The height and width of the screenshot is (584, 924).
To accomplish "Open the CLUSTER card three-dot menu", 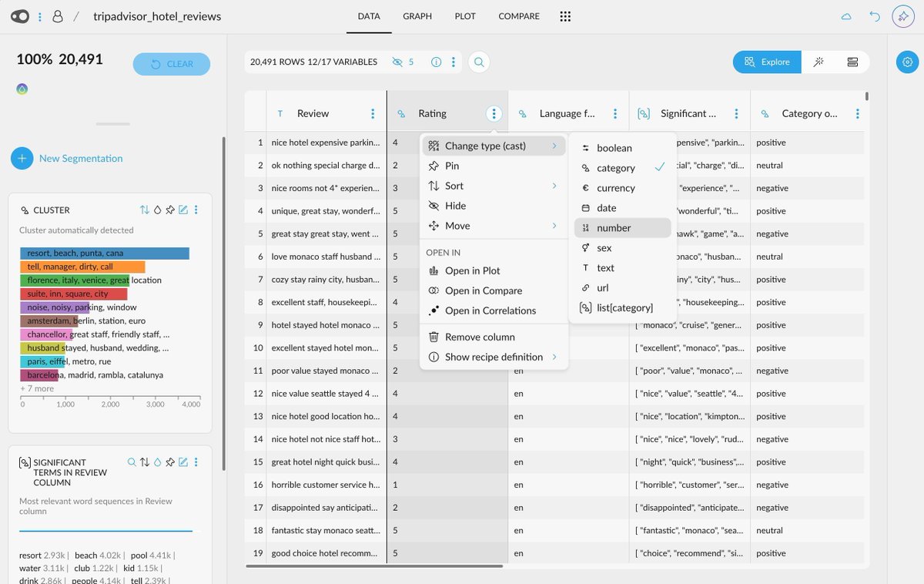I will point(196,210).
